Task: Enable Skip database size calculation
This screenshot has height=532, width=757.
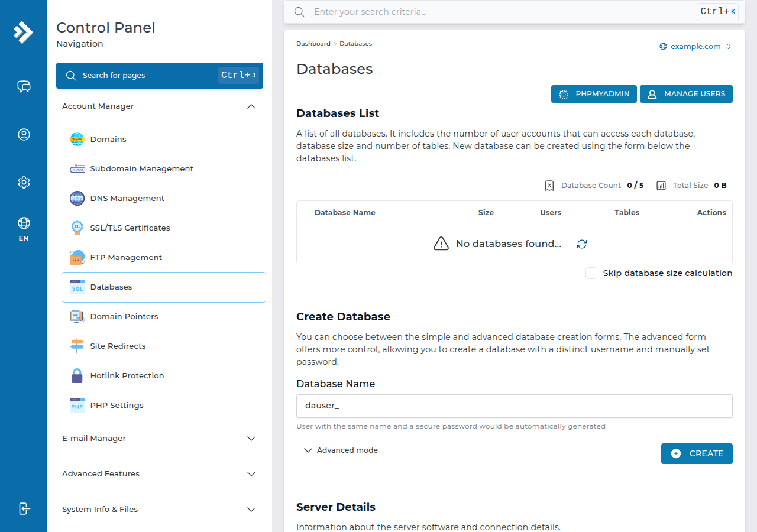Action: click(591, 273)
